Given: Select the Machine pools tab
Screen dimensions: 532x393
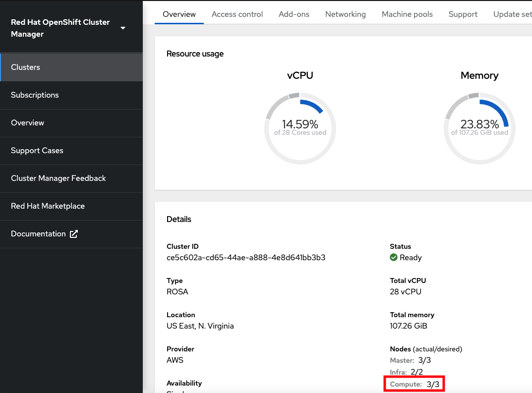Looking at the screenshot, I should tap(407, 14).
